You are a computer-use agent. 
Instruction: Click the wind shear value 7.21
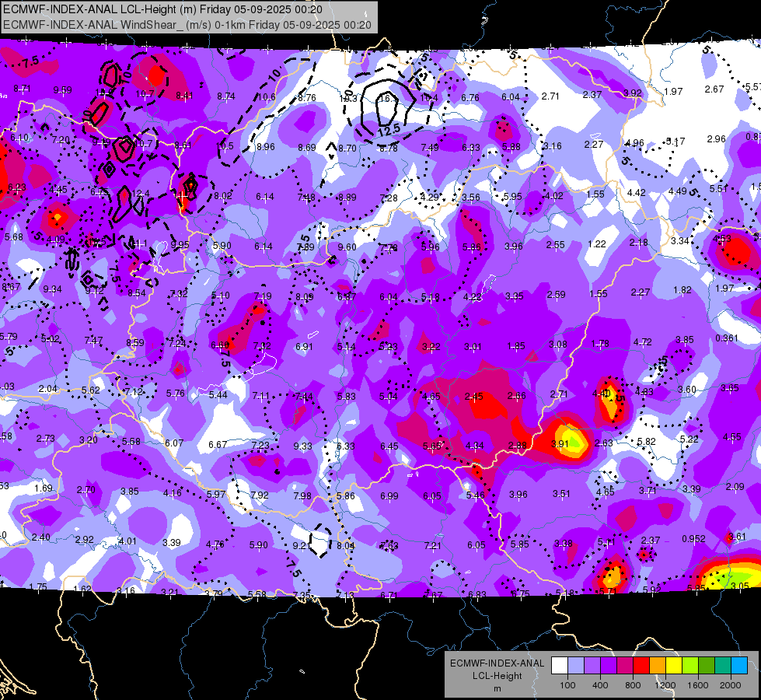[x=432, y=545]
